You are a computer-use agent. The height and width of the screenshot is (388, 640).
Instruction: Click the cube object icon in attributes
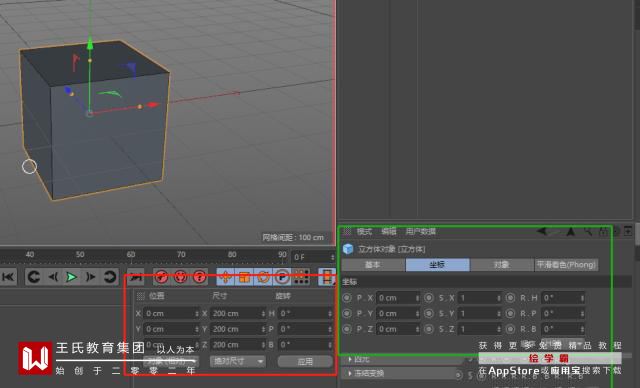click(348, 249)
